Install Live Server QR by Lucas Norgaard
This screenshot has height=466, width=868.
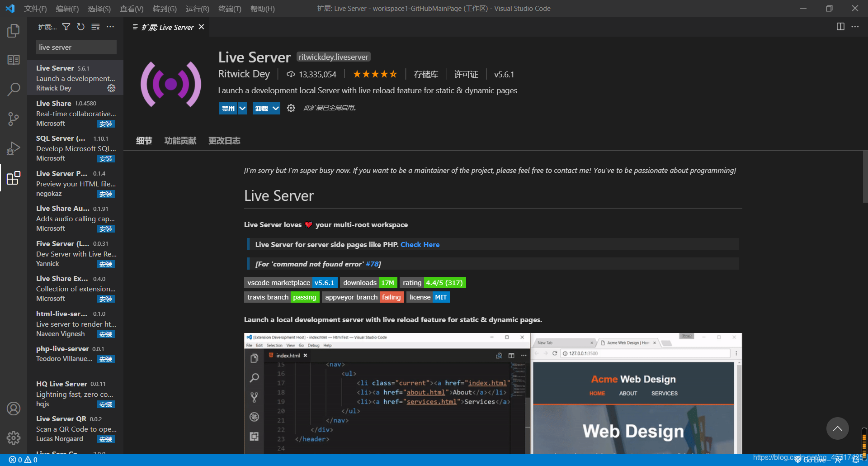106,439
